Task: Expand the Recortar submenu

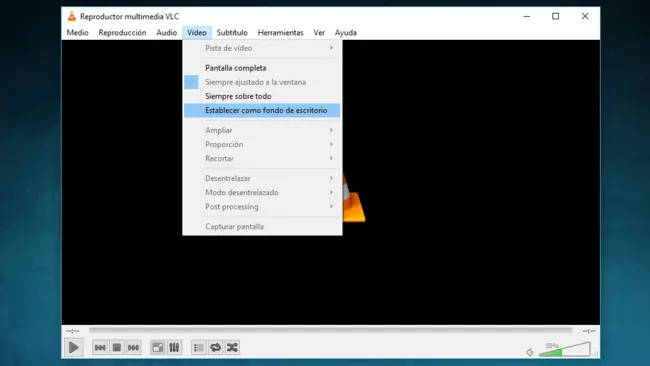Action: coord(262,158)
